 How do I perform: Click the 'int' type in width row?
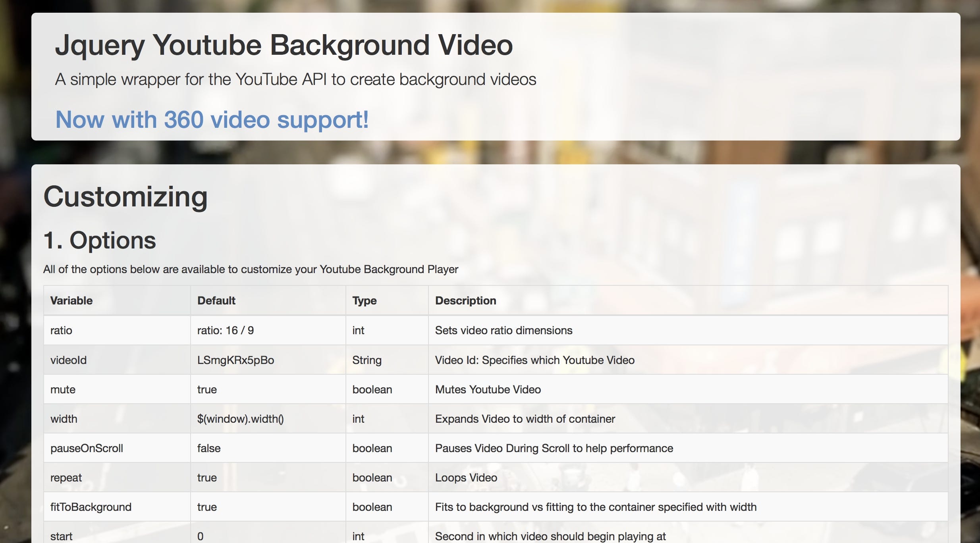point(358,419)
